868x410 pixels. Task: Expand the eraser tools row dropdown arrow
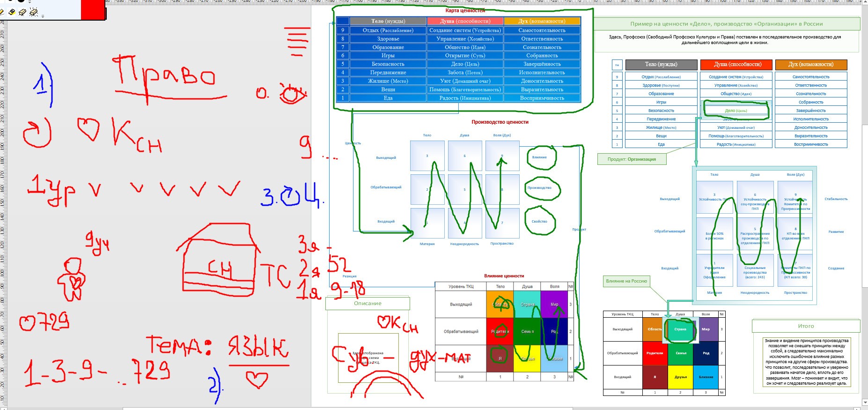[x=43, y=16]
